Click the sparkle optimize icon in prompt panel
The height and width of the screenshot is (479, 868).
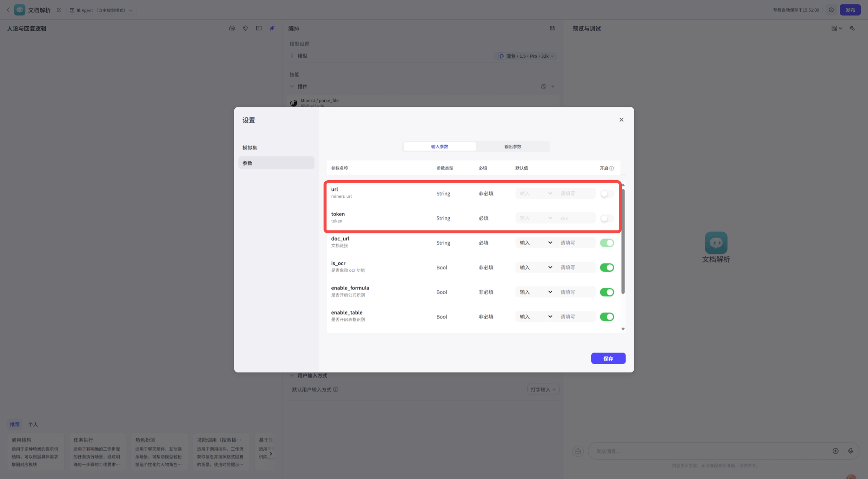coord(272,28)
